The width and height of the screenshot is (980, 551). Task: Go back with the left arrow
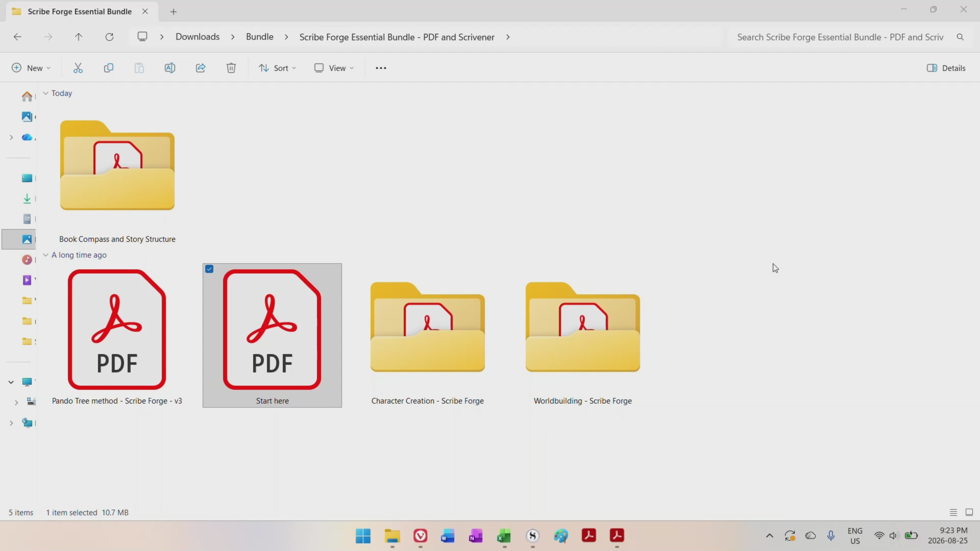[18, 37]
